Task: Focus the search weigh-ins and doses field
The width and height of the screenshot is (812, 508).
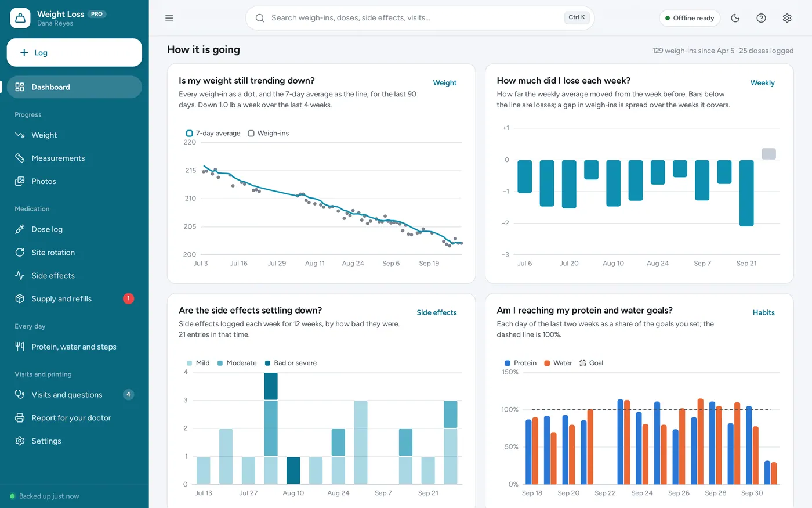Action: [x=420, y=18]
